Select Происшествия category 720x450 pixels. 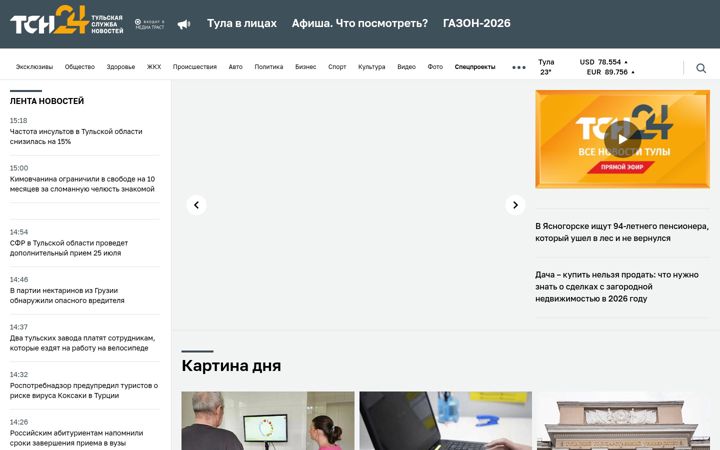[x=195, y=67]
